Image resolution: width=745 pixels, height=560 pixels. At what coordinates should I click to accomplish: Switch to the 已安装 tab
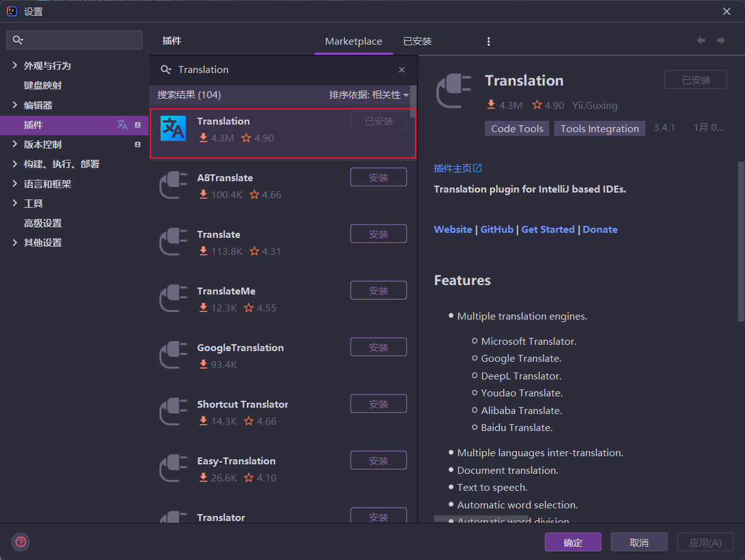coord(417,42)
